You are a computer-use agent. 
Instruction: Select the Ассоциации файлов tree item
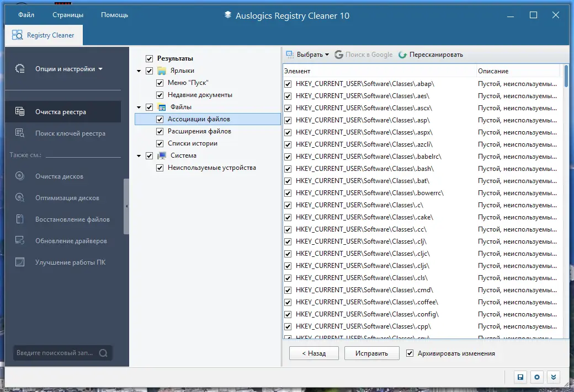[208, 119]
